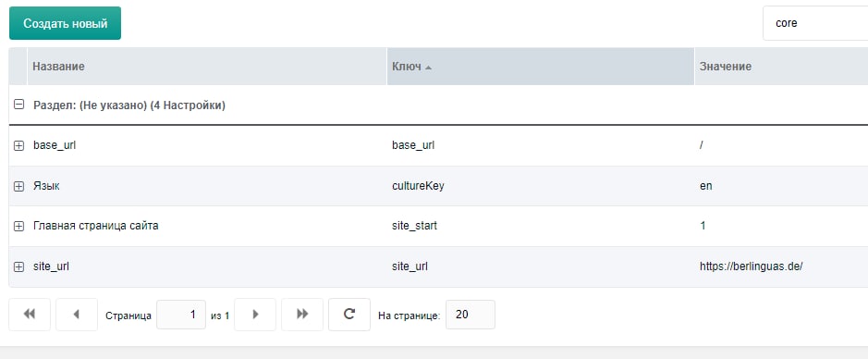Expand the Главная страница сайта row

click(x=18, y=226)
